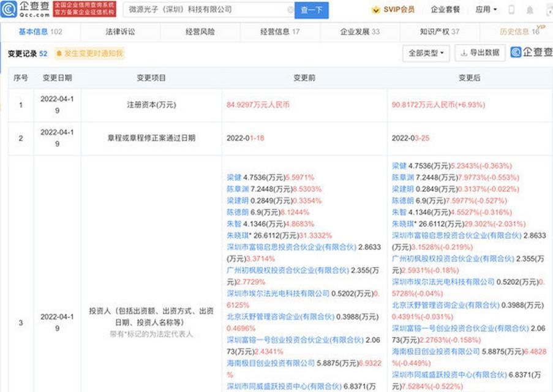Click the 序号 column header
The image size is (553, 392).
coord(20,78)
